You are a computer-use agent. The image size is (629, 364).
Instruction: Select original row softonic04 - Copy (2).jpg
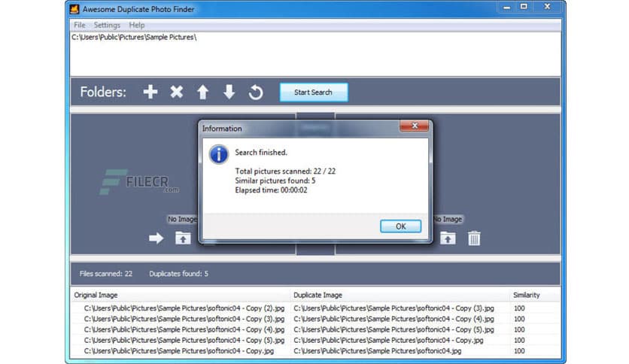coord(184,308)
